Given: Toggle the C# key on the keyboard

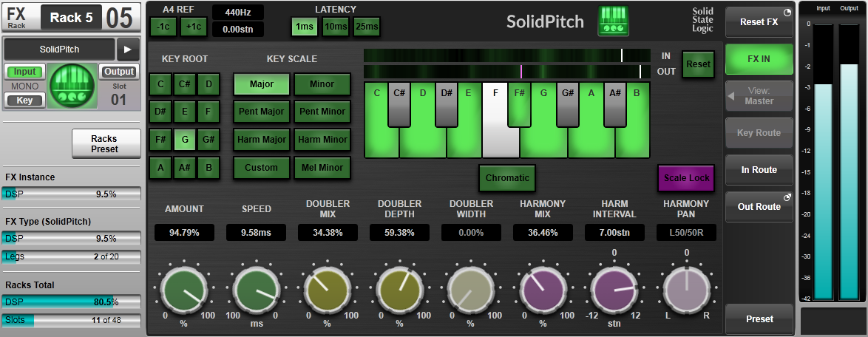Looking at the screenshot, I should 399,105.
